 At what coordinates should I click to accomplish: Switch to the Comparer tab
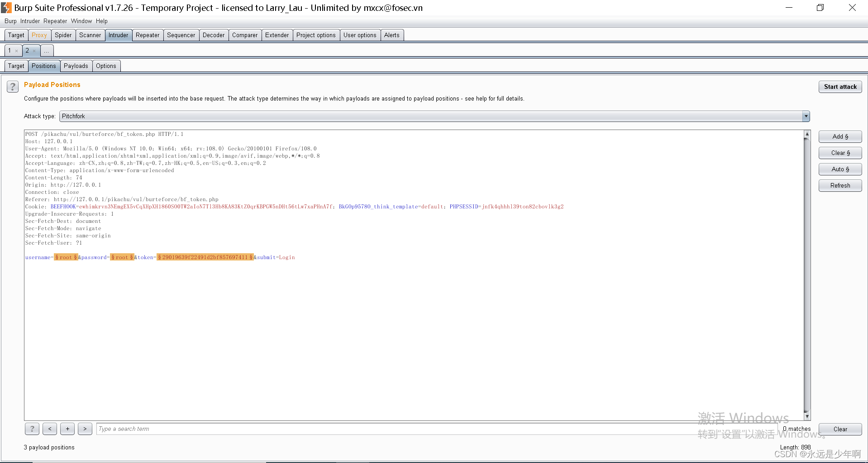(245, 35)
